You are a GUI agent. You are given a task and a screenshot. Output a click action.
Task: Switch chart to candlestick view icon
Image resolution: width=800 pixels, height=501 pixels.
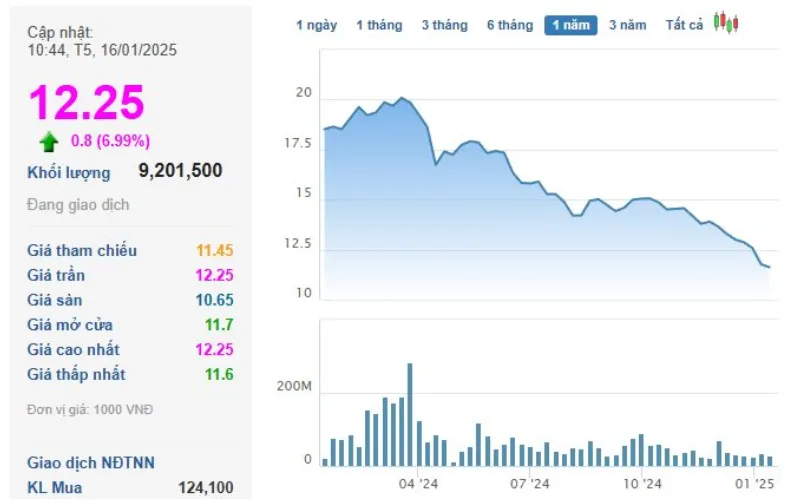coord(726,24)
